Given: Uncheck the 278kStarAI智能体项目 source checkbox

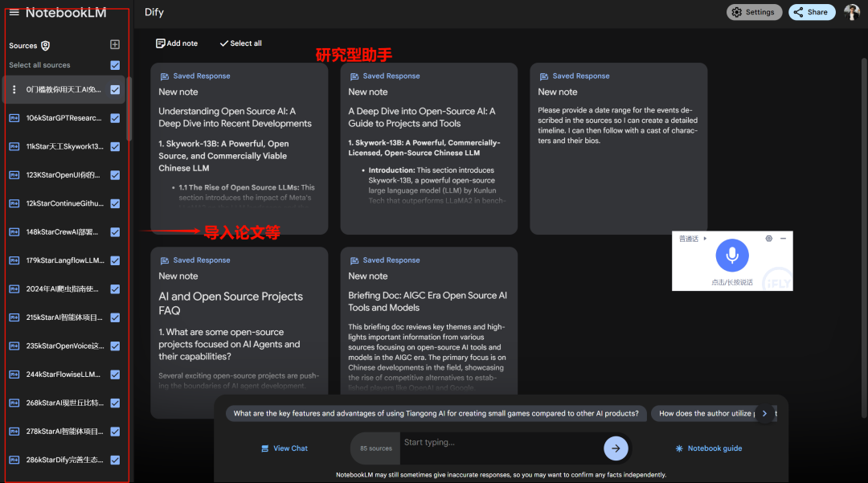Looking at the screenshot, I should 115,432.
